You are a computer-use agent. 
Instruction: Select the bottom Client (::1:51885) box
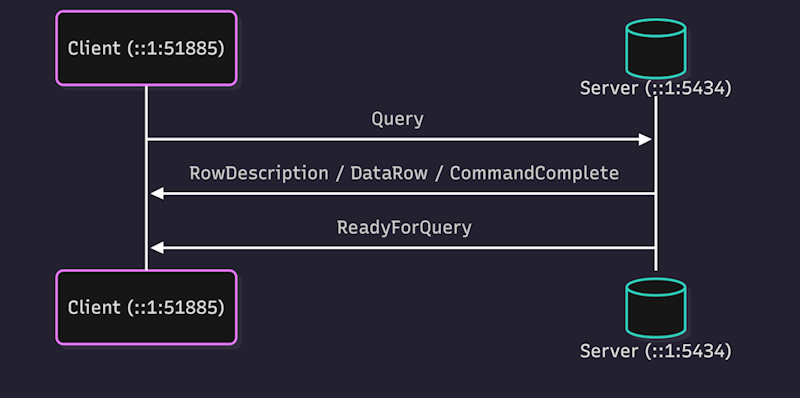[146, 307]
